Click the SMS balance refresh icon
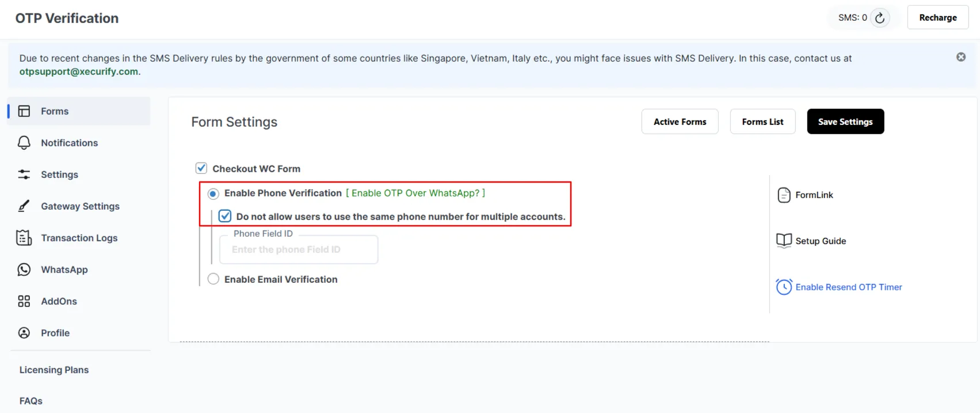The width and height of the screenshot is (980, 413). pos(879,18)
